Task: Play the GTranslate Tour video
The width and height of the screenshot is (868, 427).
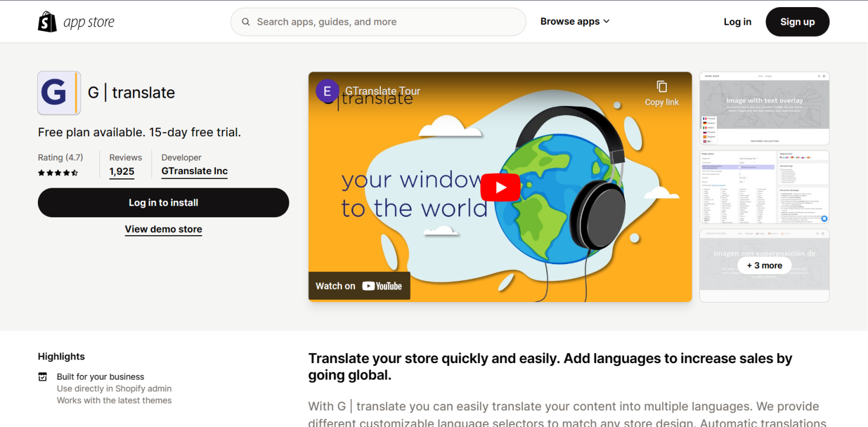Action: (500, 187)
